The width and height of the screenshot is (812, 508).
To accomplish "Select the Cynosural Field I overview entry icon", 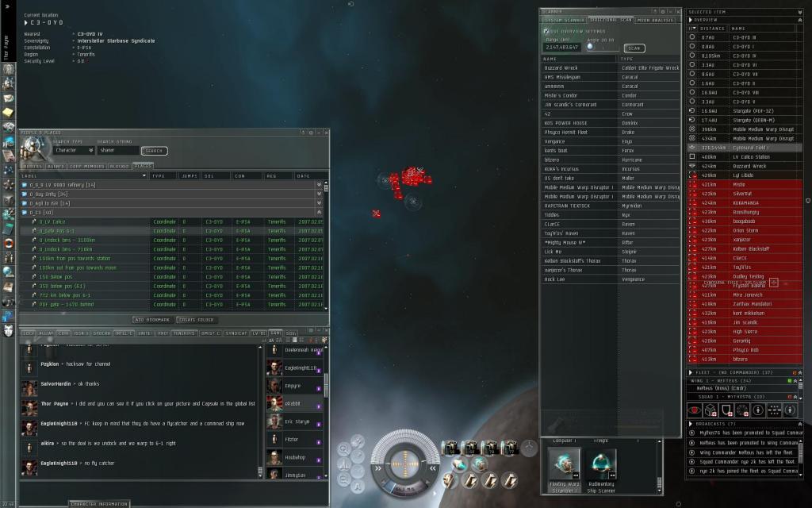I will 692,148.
